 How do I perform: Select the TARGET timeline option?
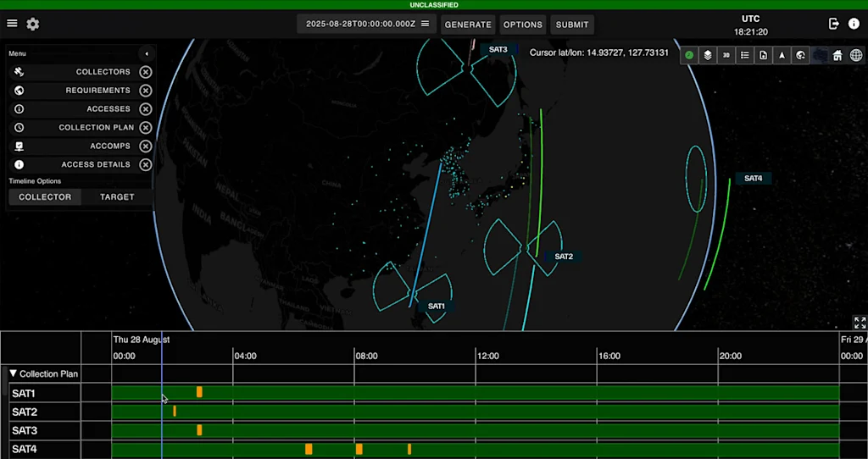click(117, 196)
